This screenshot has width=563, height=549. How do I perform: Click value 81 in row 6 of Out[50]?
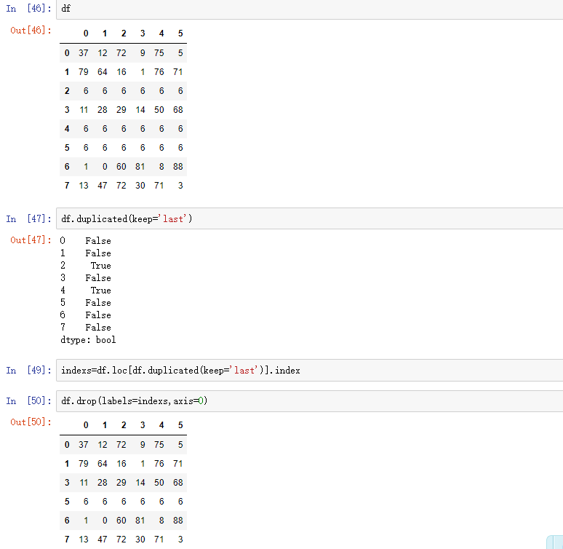point(140,521)
